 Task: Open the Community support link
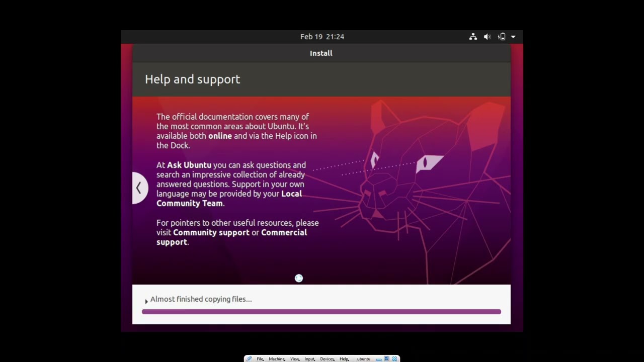[x=211, y=232]
